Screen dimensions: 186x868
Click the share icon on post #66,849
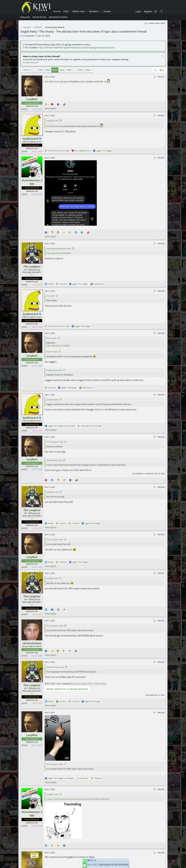coord(155,487)
